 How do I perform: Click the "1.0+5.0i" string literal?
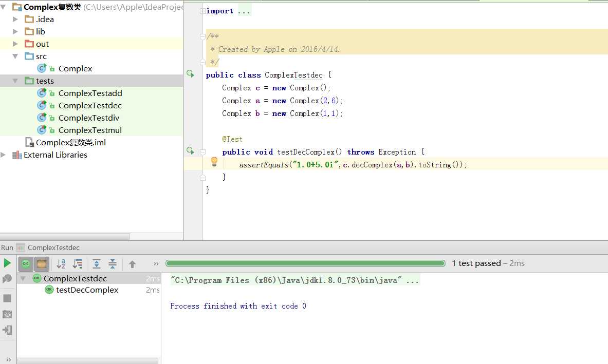(x=316, y=165)
